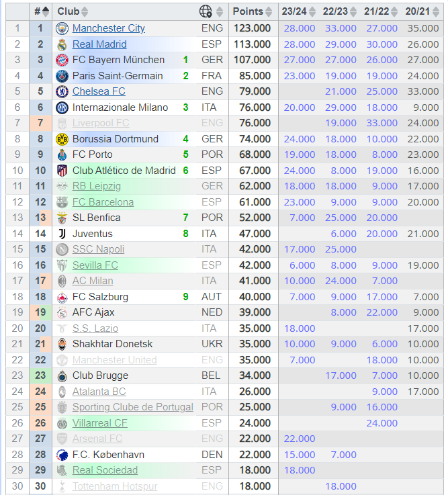
Task: Click Arsenal's 23/24 value 22.000
Action: tap(300, 439)
